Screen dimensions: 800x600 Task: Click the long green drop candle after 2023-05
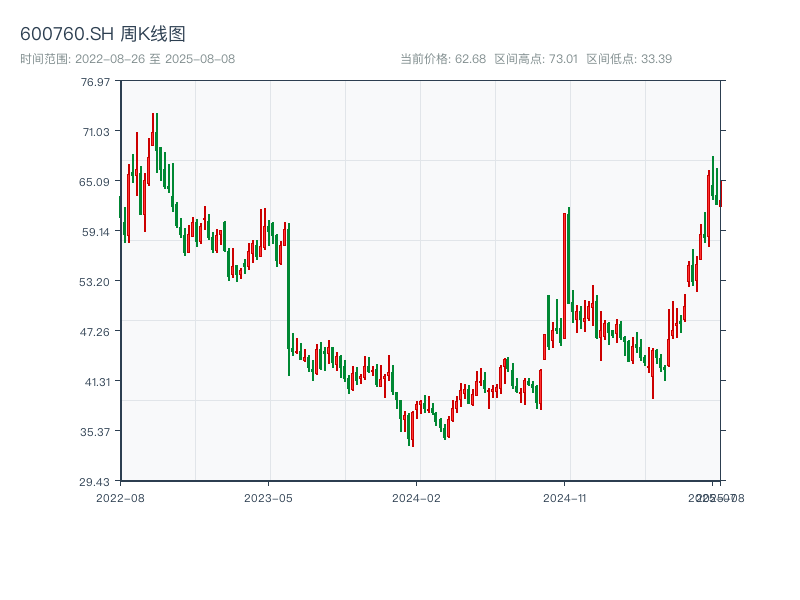(x=289, y=300)
